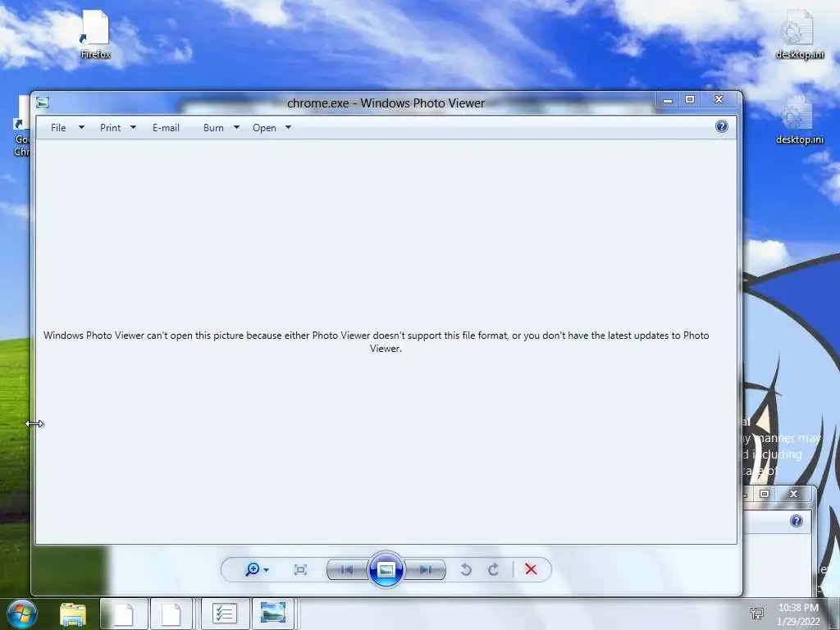This screenshot has width=840, height=630.
Task: Click the zoom magnifier button
Action: tap(257, 569)
